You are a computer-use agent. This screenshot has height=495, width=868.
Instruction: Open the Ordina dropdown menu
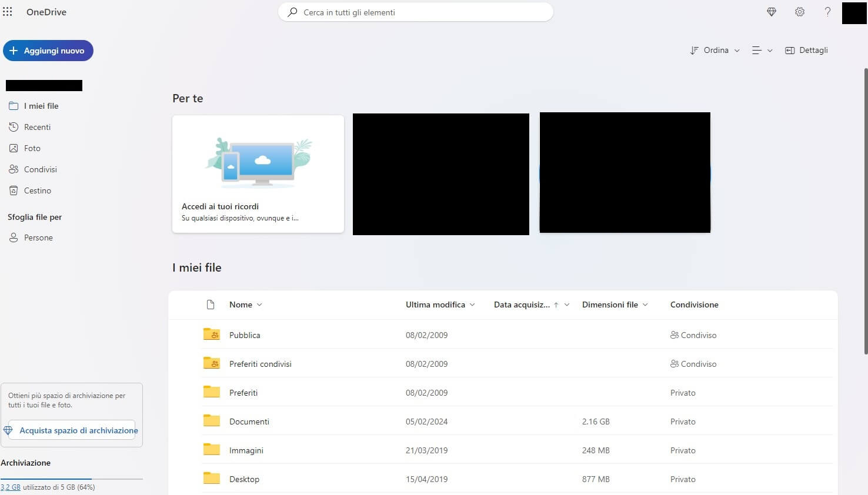pyautogui.click(x=714, y=50)
